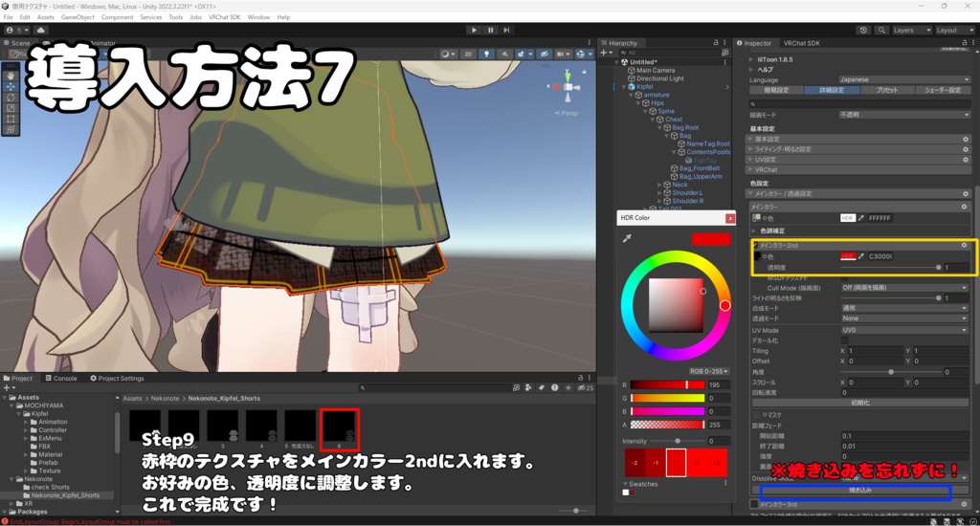Viewport: 980px width, 526px height.
Task: Click the Hierarchy add plus button
Action: pos(605,54)
